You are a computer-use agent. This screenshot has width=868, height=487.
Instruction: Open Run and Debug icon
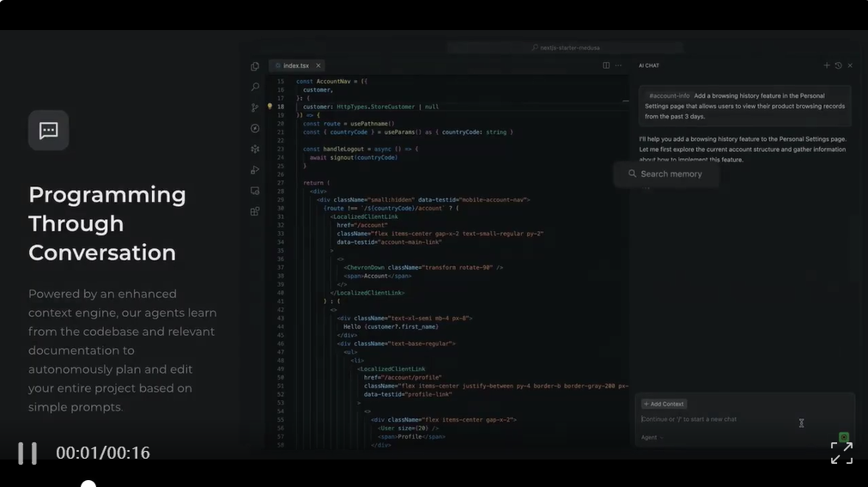point(255,169)
